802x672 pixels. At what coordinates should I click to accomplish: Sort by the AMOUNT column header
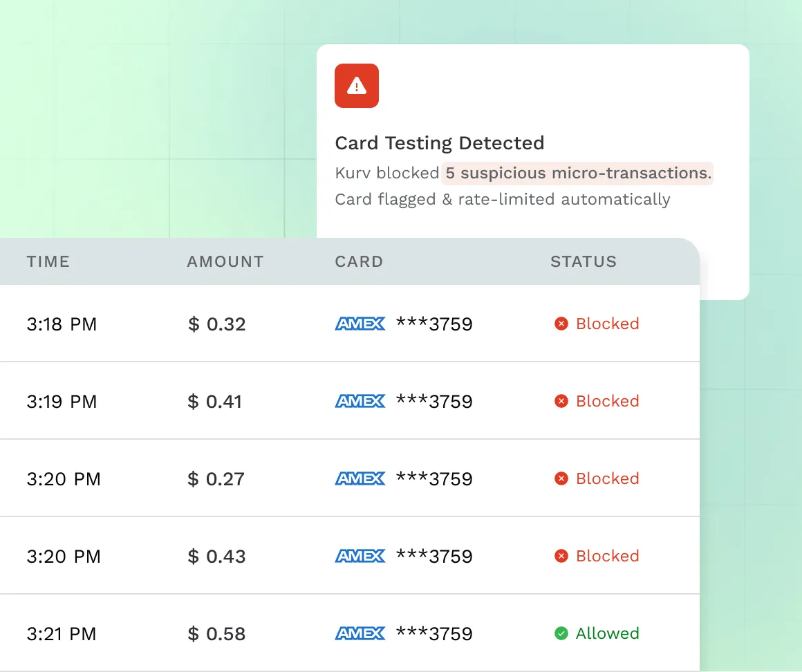(225, 262)
